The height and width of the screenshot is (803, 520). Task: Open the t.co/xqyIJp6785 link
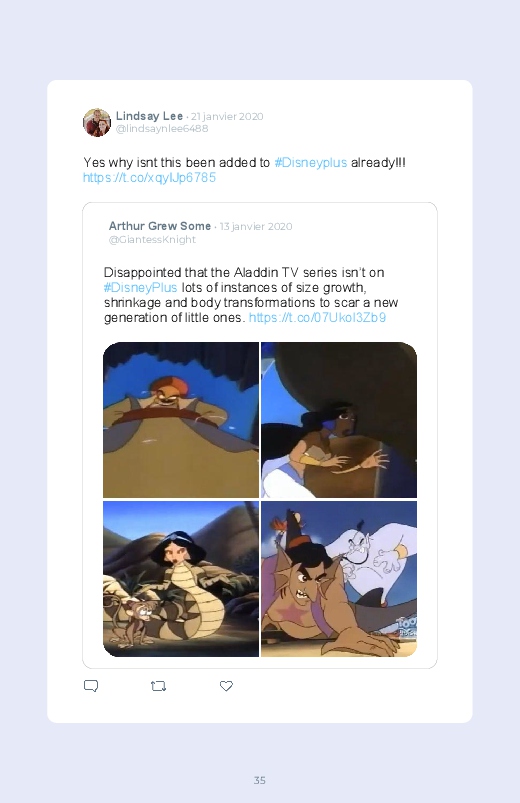tap(149, 178)
